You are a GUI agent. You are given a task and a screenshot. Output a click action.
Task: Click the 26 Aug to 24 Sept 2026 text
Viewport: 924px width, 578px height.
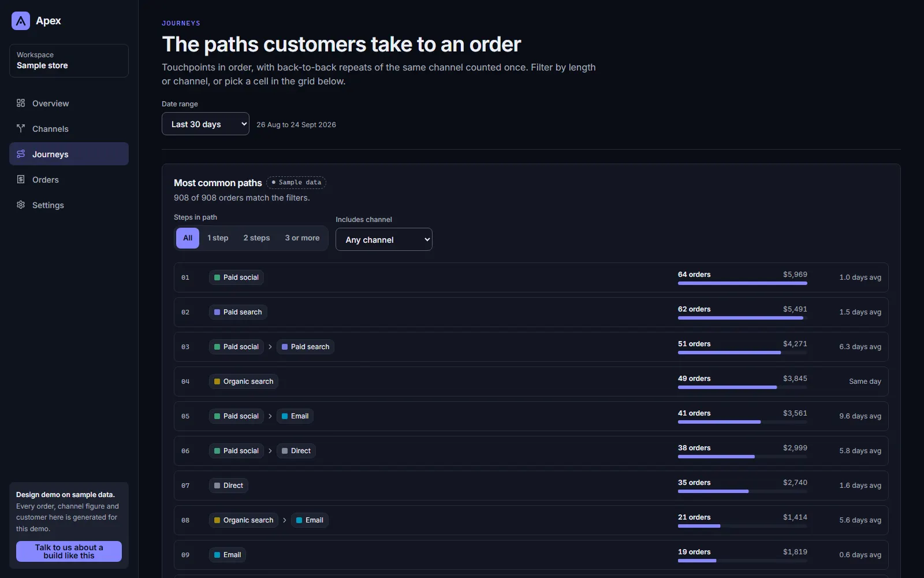(x=296, y=125)
